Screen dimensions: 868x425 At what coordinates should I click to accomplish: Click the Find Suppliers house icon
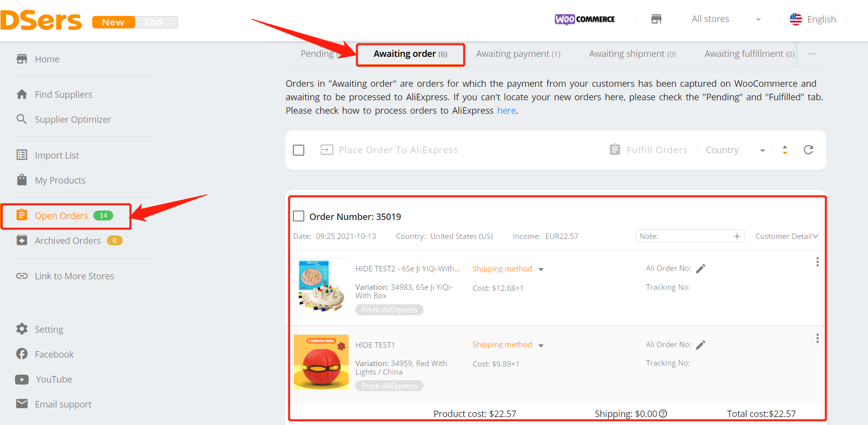22,94
